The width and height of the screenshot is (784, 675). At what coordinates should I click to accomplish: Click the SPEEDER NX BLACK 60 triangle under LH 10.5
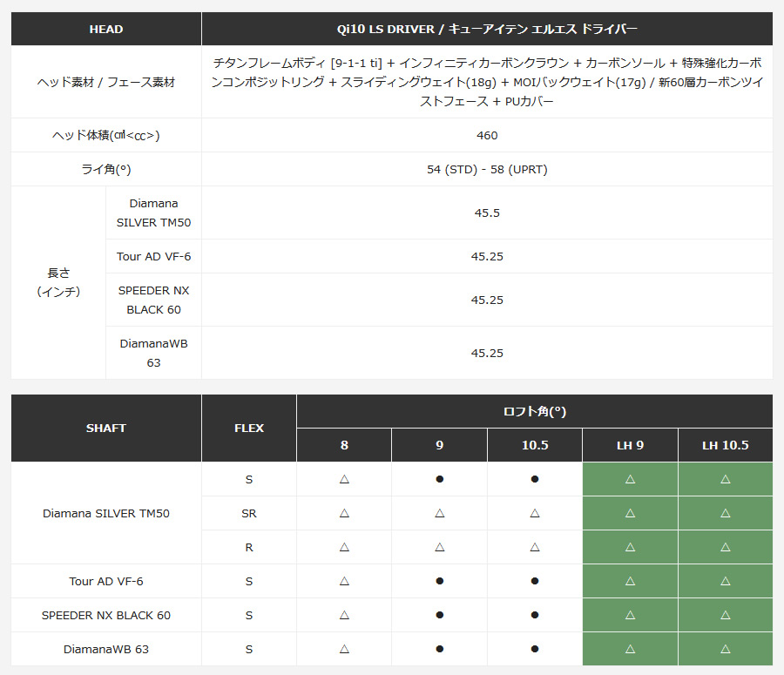(726, 616)
